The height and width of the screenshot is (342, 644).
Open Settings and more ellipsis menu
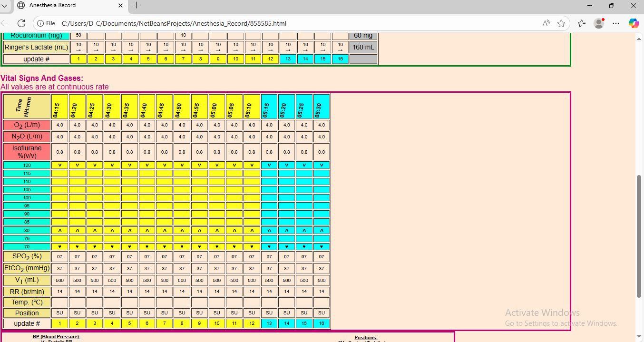pos(616,23)
